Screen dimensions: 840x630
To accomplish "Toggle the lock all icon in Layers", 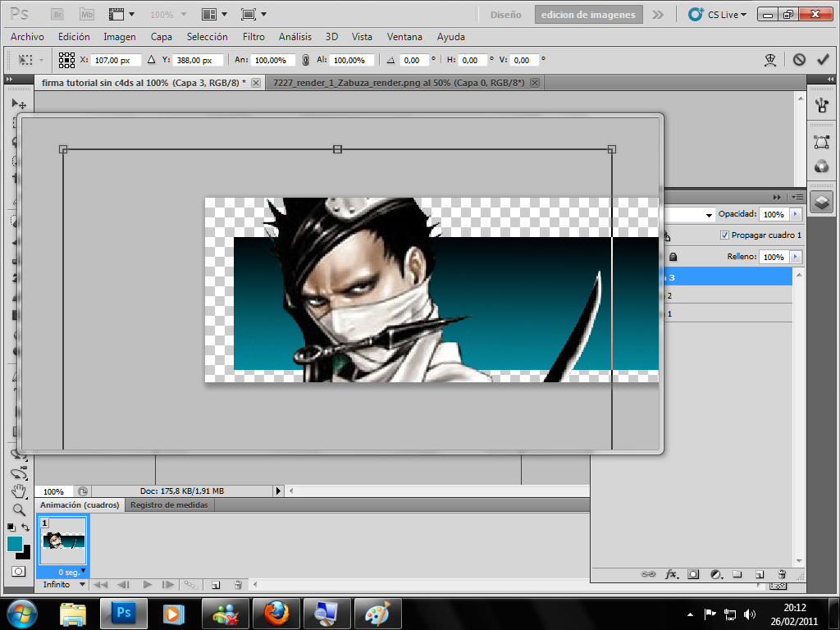I will coord(673,257).
